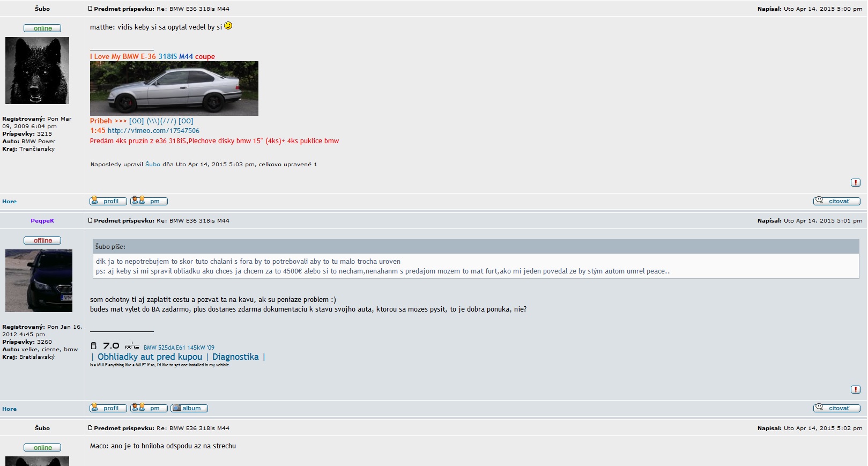The image size is (868, 466).
Task: Click report icon in Šubo's first post
Action: pos(855,182)
